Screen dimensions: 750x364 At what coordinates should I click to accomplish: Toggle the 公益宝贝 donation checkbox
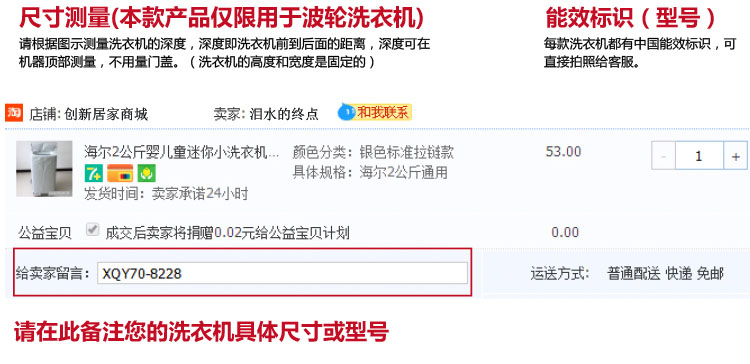point(92,230)
